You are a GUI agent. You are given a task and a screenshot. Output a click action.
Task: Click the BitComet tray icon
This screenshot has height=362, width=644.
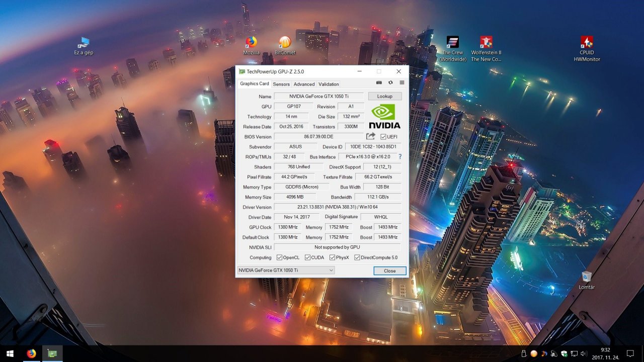pos(534,353)
